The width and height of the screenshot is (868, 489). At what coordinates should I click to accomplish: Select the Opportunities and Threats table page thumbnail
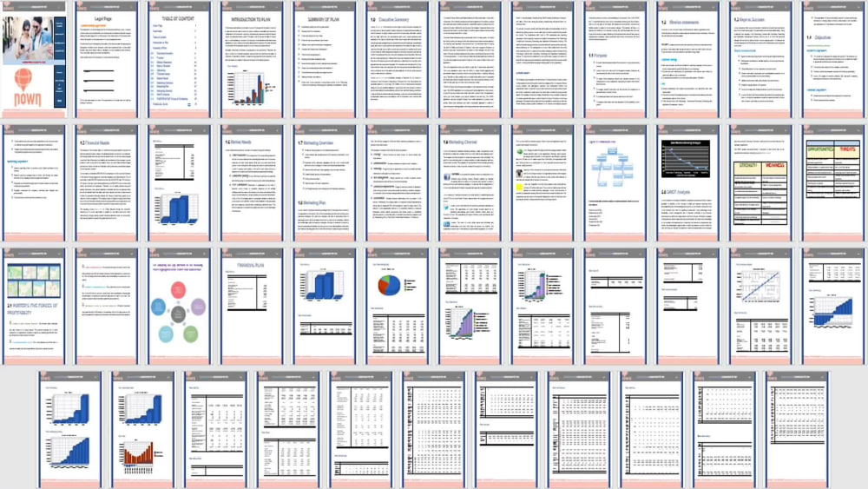click(834, 182)
